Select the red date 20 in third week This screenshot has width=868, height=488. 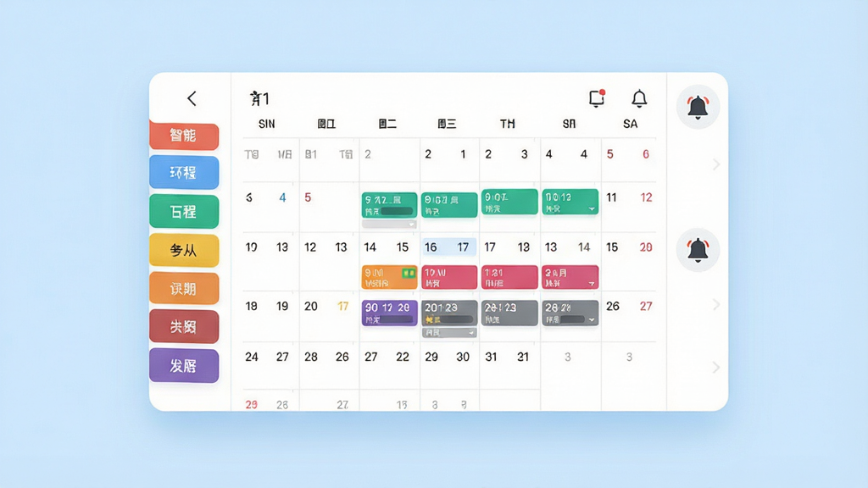point(646,247)
